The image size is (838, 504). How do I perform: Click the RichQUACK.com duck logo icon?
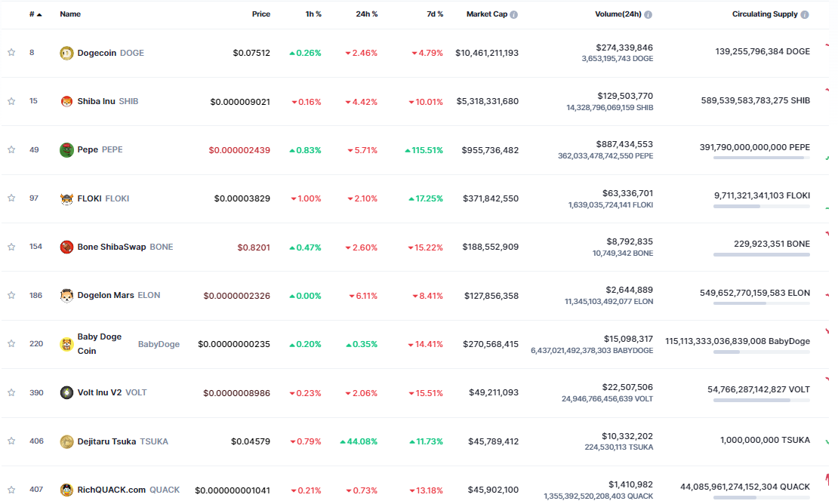pyautogui.click(x=66, y=490)
